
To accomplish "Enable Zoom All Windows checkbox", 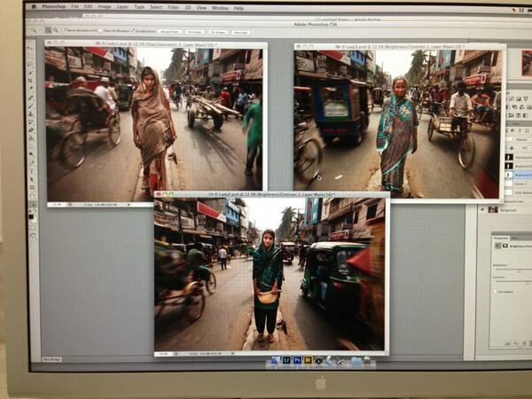I will coord(100,31).
